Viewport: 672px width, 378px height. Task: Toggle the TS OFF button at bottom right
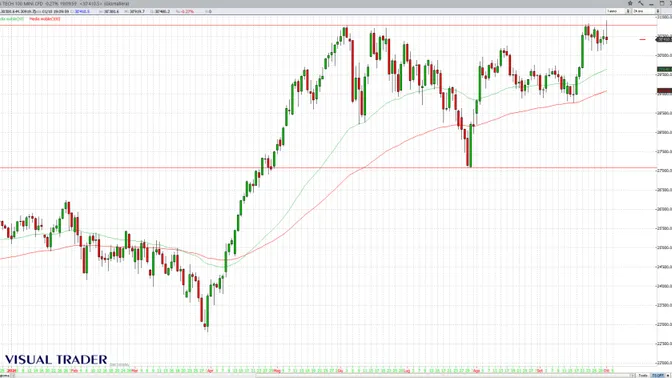tap(657, 375)
